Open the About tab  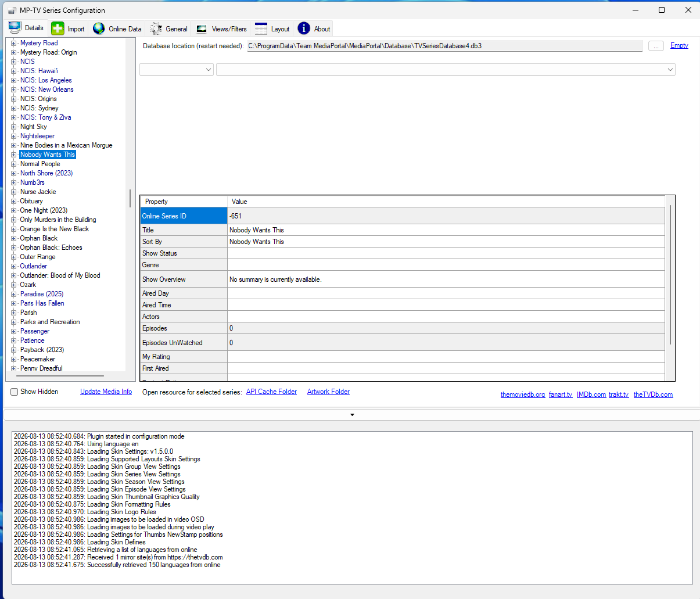[x=314, y=28]
